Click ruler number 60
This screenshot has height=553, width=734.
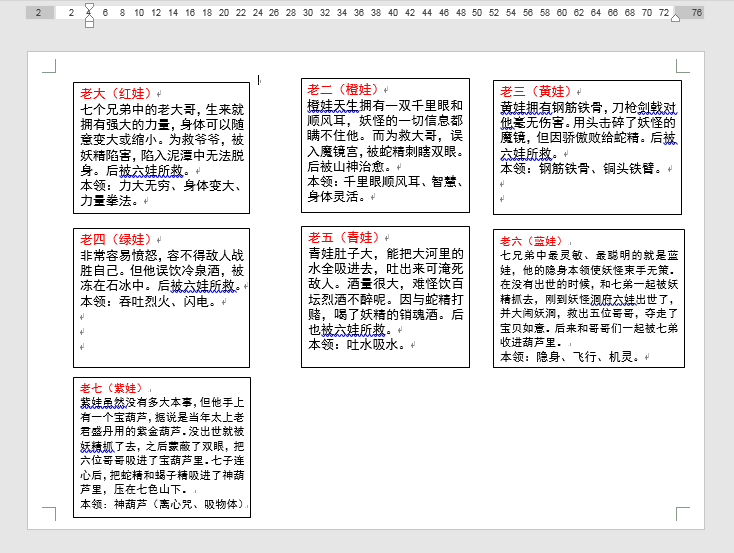(x=562, y=13)
